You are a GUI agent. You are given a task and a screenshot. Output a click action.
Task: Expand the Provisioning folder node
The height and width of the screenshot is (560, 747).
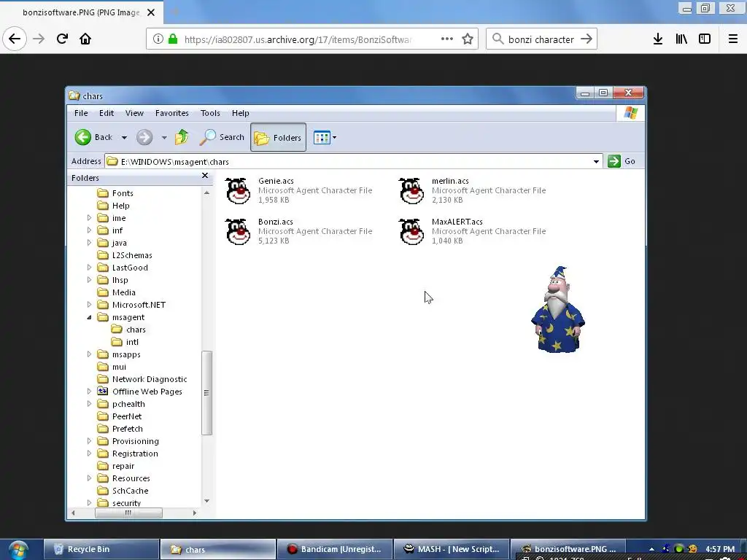pos(89,441)
